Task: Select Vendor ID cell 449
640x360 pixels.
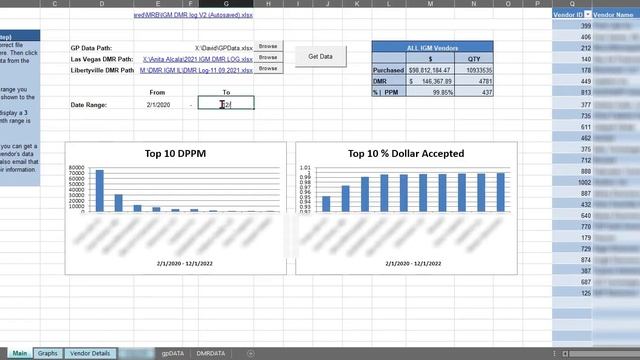Action: pyautogui.click(x=572, y=81)
